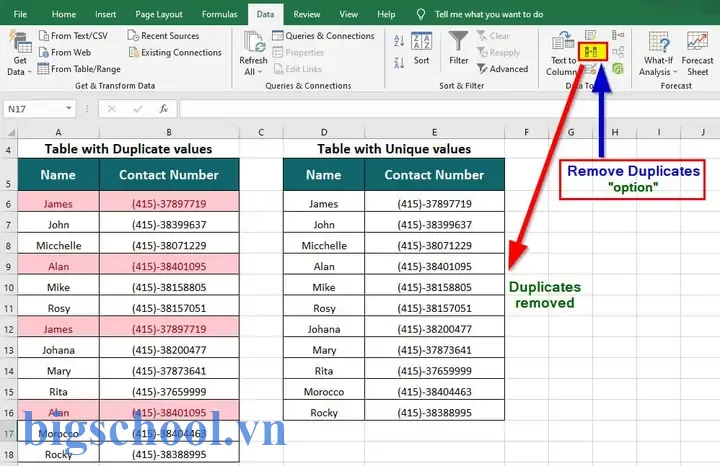Switch to the Formulas tab

click(219, 14)
